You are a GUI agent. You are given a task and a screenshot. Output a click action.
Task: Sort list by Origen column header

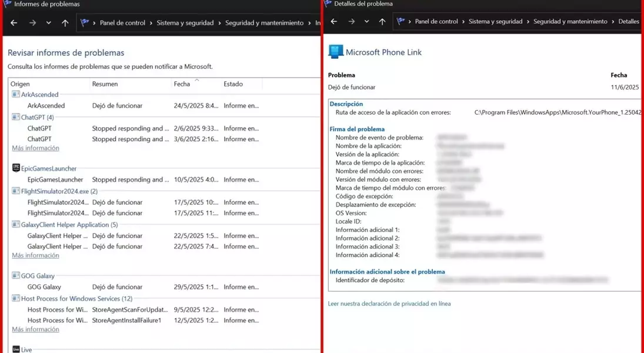(20, 84)
